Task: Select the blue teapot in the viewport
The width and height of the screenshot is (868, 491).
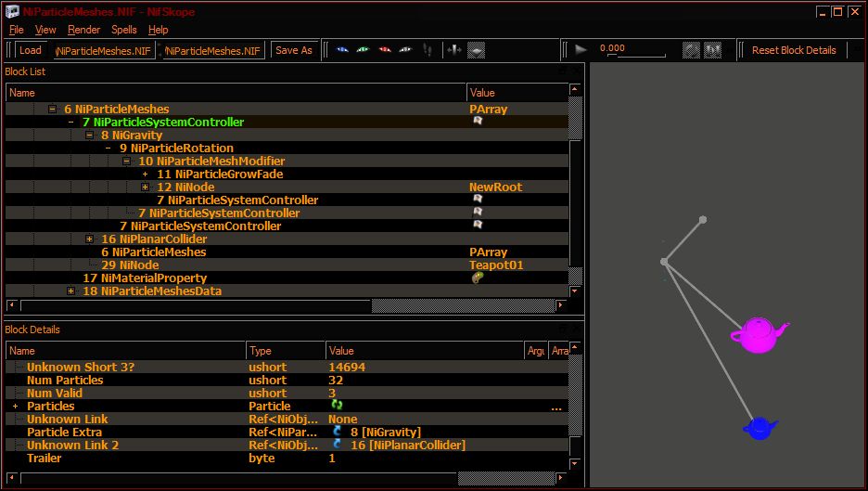Action: 760,428
